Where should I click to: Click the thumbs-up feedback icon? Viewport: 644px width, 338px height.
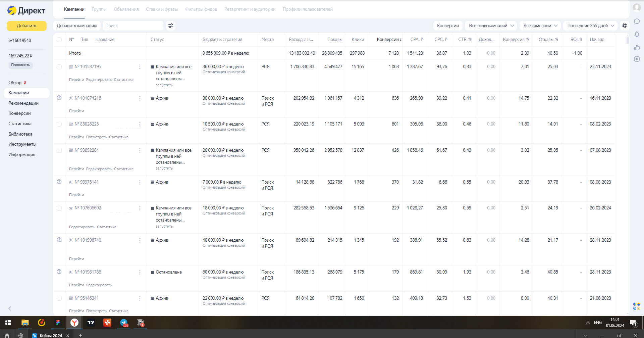(x=637, y=47)
